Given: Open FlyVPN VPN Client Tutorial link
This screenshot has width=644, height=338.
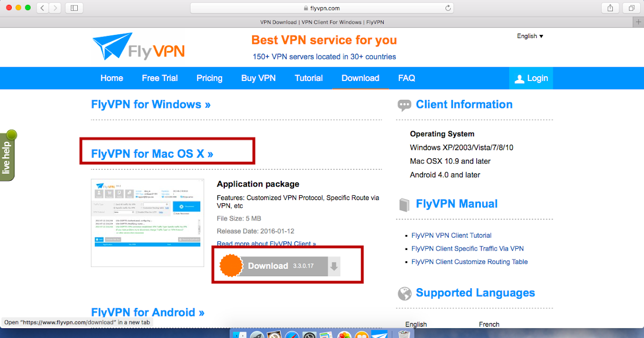Looking at the screenshot, I should click(x=451, y=235).
